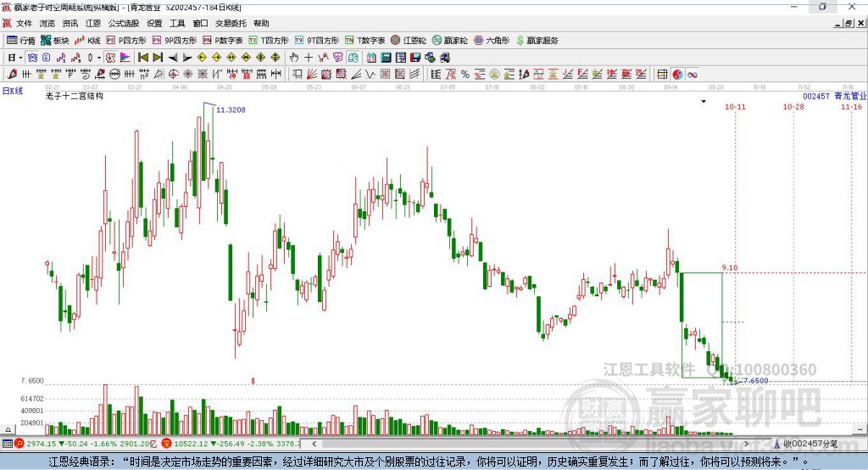Click the 10-11 date marker

tap(735, 106)
